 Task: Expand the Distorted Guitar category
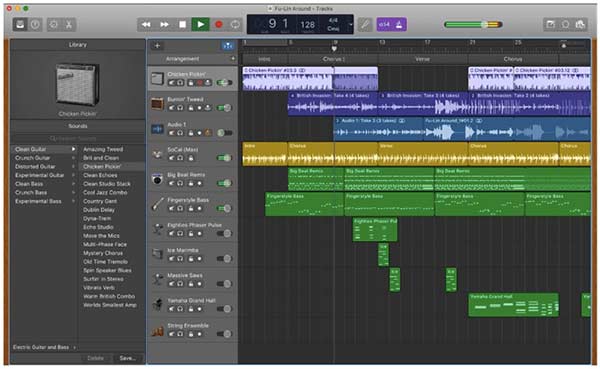click(73, 167)
